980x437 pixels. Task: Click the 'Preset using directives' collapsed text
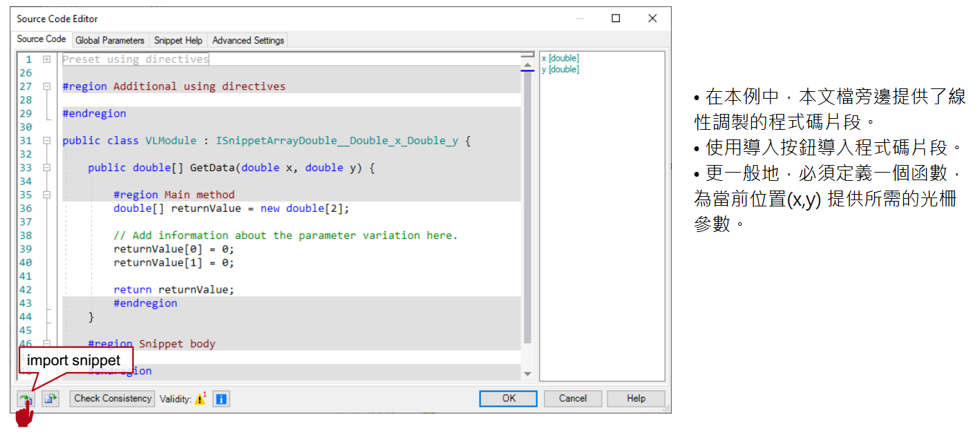coord(135,59)
